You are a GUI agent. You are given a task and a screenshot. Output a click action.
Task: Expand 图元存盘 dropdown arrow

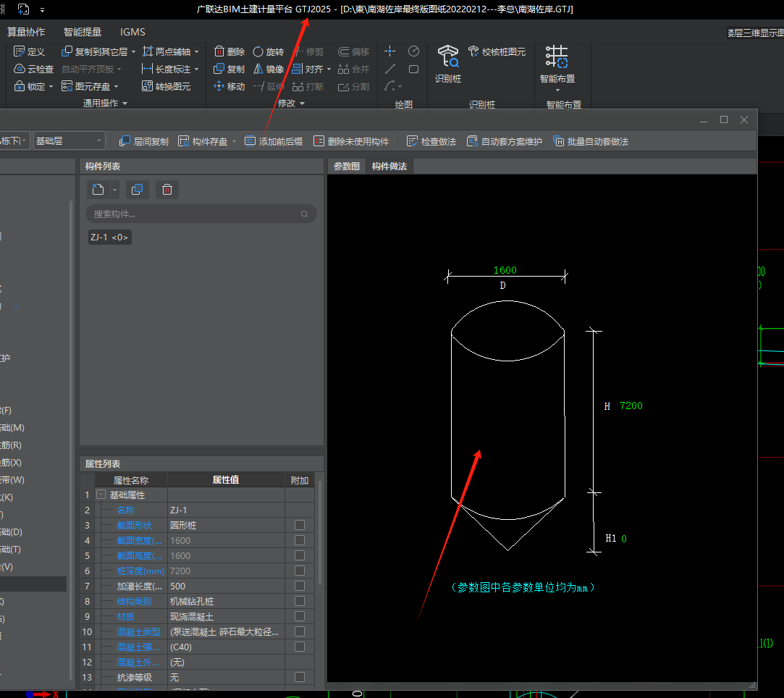click(116, 86)
